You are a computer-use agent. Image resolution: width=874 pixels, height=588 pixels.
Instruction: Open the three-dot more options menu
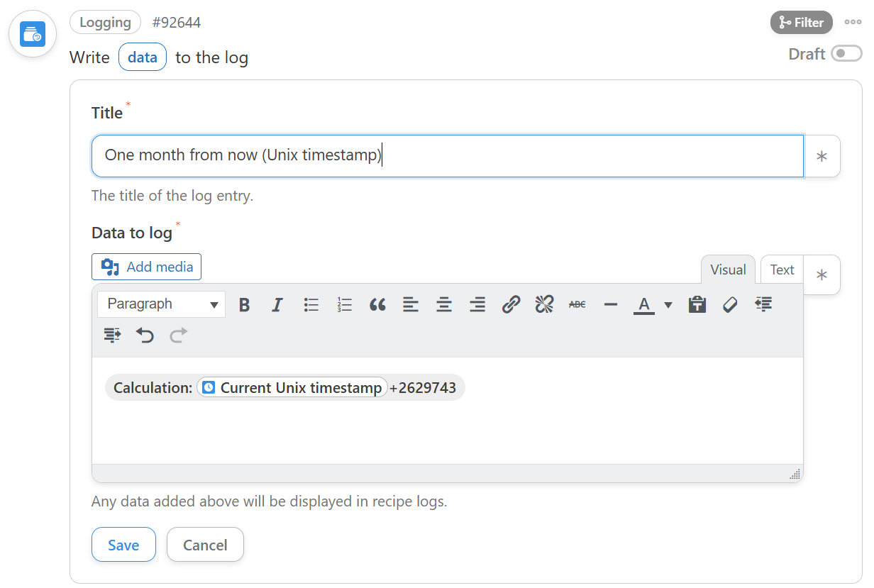[853, 23]
